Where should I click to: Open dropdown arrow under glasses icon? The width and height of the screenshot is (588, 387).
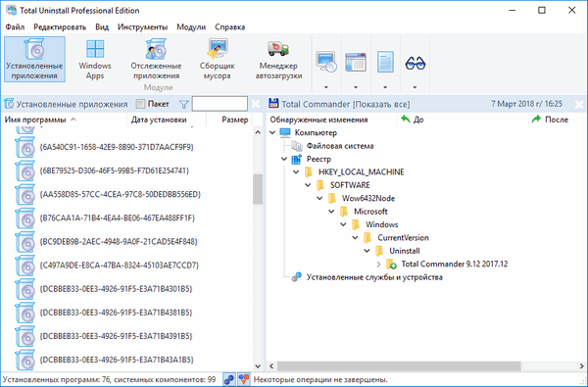click(415, 87)
